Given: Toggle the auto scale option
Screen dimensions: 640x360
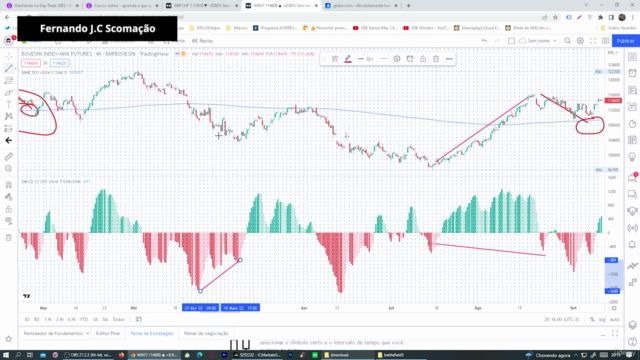Looking at the screenshot, I should click(x=614, y=320).
